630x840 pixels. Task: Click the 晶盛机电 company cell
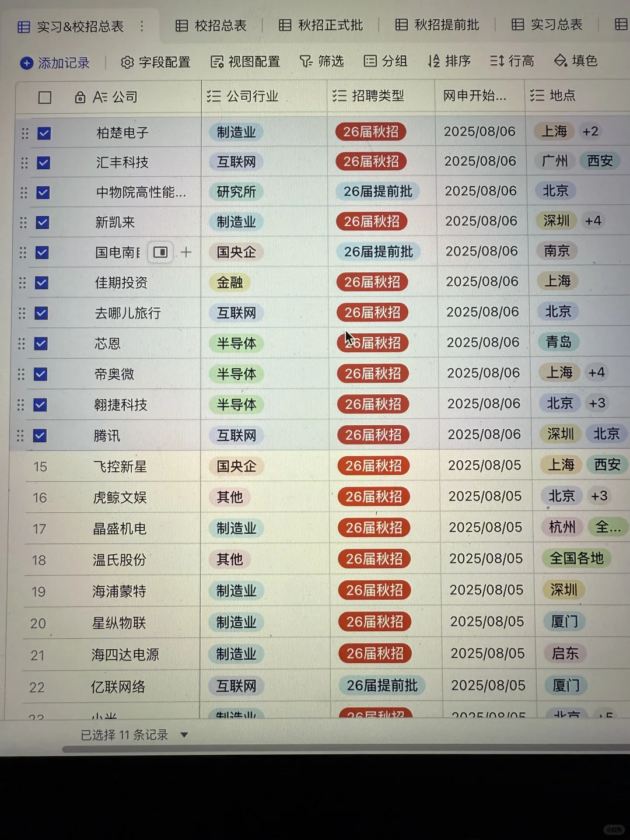pos(120,529)
